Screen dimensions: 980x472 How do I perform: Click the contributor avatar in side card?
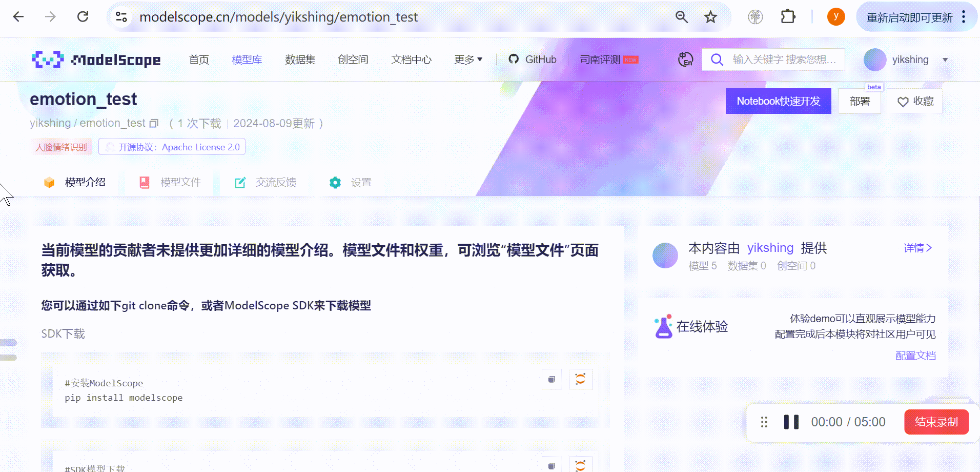pyautogui.click(x=665, y=255)
